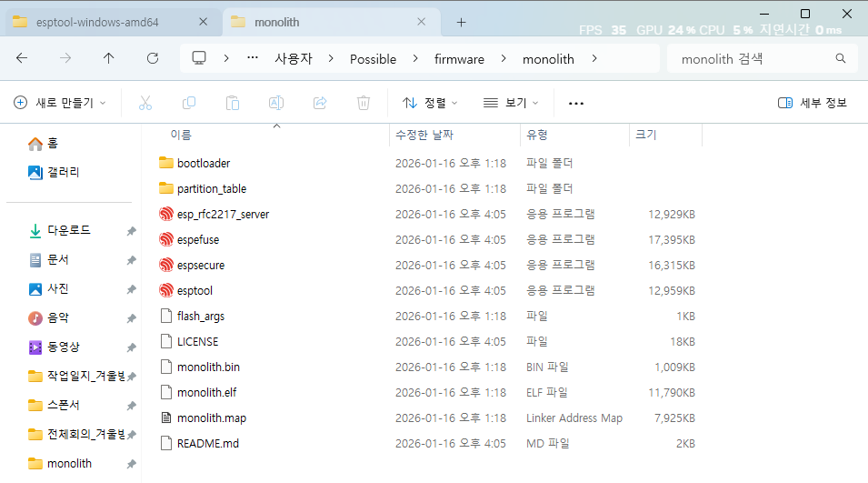This screenshot has height=483, width=868.
Task: Click the monolith 검색 search box
Action: coord(754,58)
